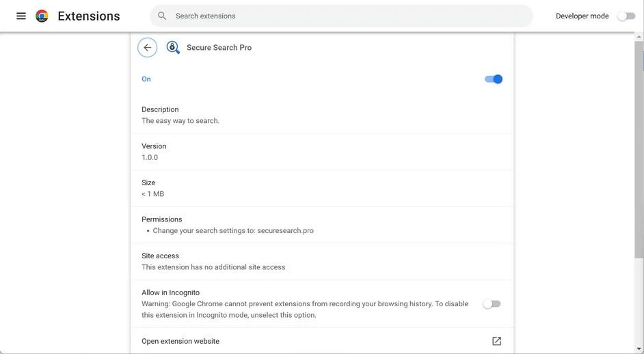Viewport: 644px width, 354px height.
Task: Select the securesearch.pro permission line
Action: [233, 231]
